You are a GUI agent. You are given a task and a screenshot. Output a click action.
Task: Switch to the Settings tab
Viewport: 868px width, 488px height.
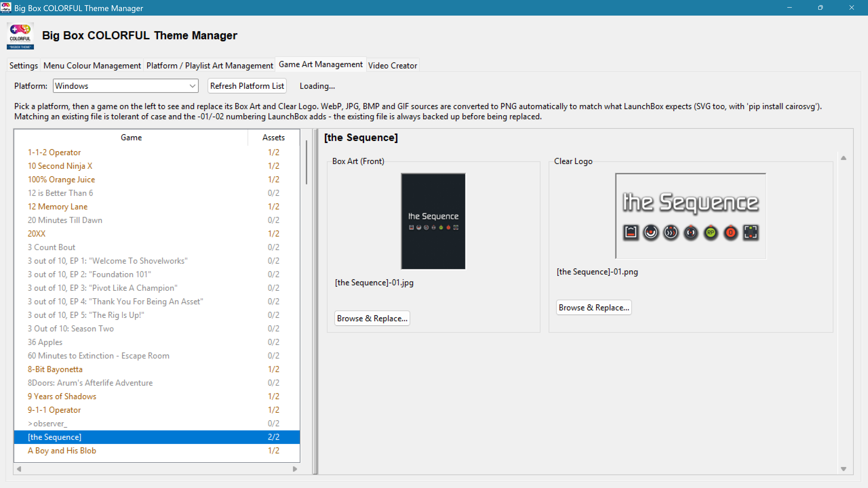(x=24, y=65)
